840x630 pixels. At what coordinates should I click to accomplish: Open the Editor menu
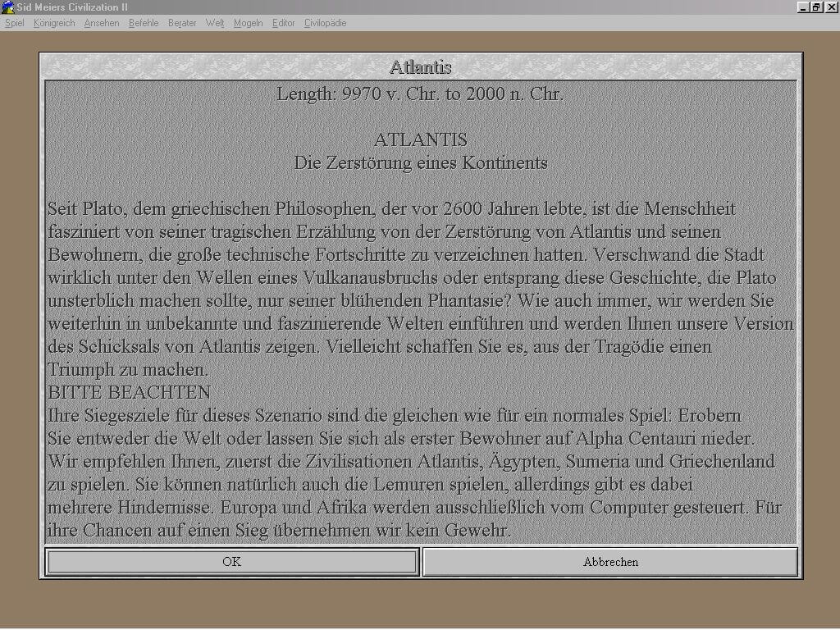[283, 23]
